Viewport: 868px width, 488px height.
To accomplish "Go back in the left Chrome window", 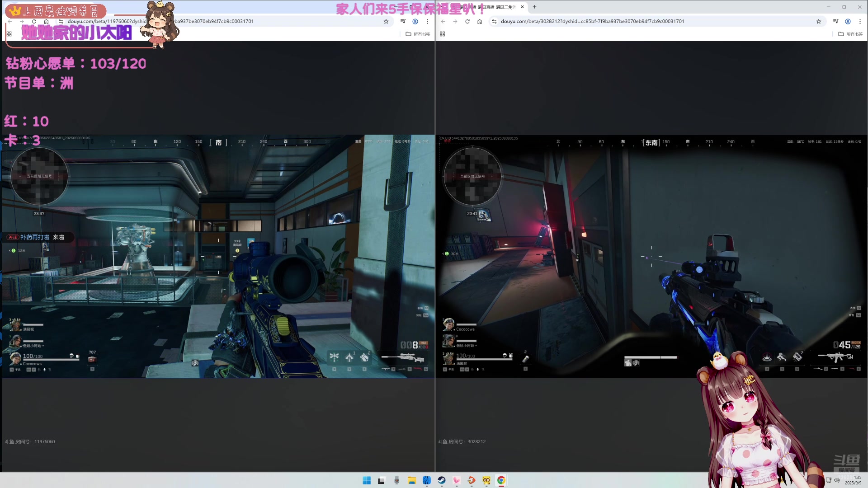I will click(x=9, y=21).
